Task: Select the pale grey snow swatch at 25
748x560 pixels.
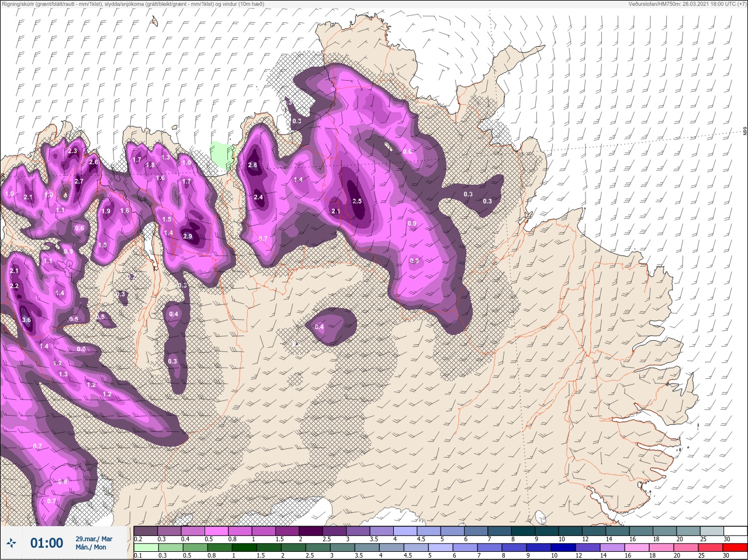Action: coord(712,531)
